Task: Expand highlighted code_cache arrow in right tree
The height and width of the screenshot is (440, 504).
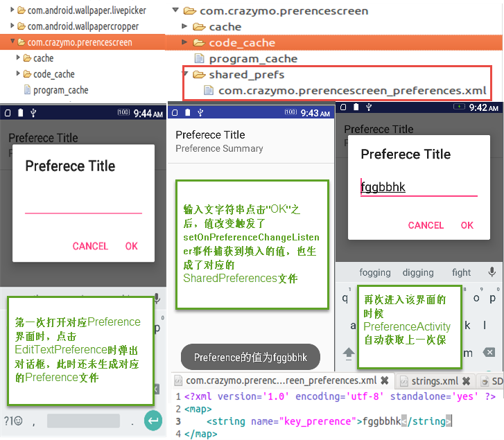Action: coord(184,42)
